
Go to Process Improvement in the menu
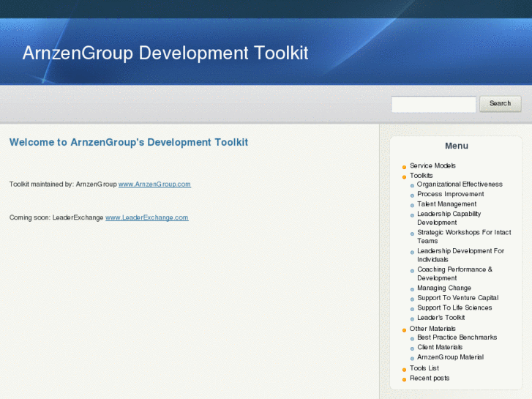451,195
